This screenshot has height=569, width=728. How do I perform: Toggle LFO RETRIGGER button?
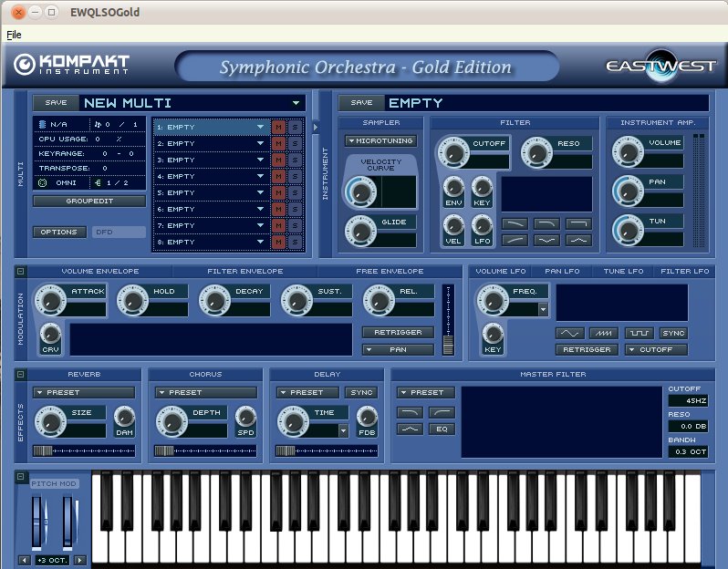pyautogui.click(x=587, y=349)
